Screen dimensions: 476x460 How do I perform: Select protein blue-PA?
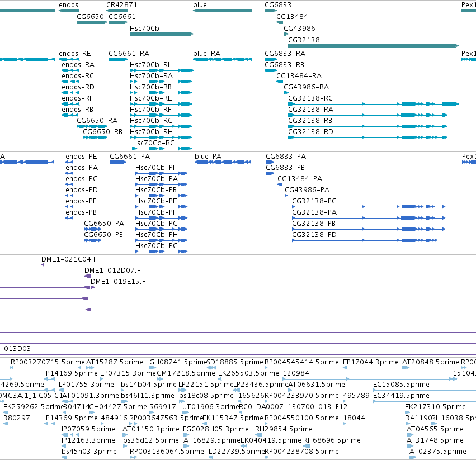[x=208, y=157]
